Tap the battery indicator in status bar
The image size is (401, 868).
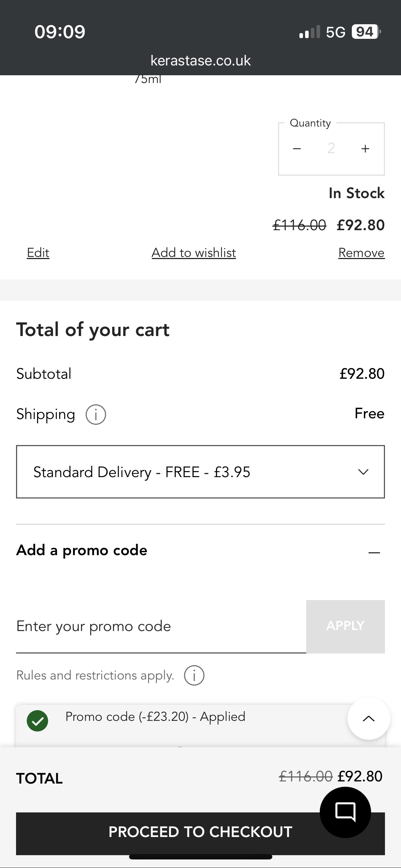point(366,32)
